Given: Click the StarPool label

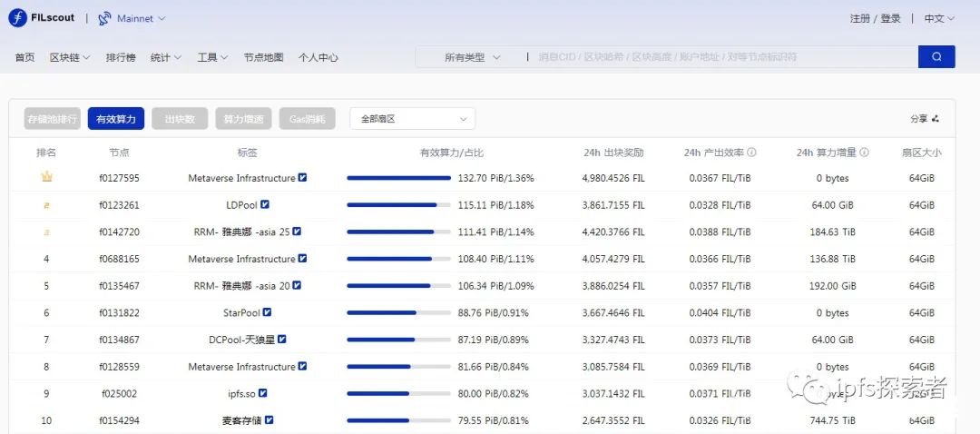Looking at the screenshot, I should (241, 312).
